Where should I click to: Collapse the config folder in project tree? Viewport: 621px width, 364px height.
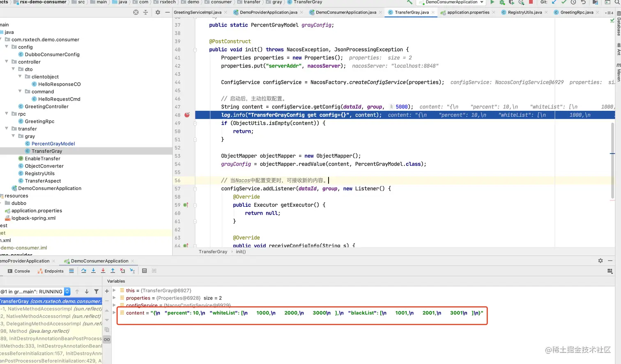[7, 47]
